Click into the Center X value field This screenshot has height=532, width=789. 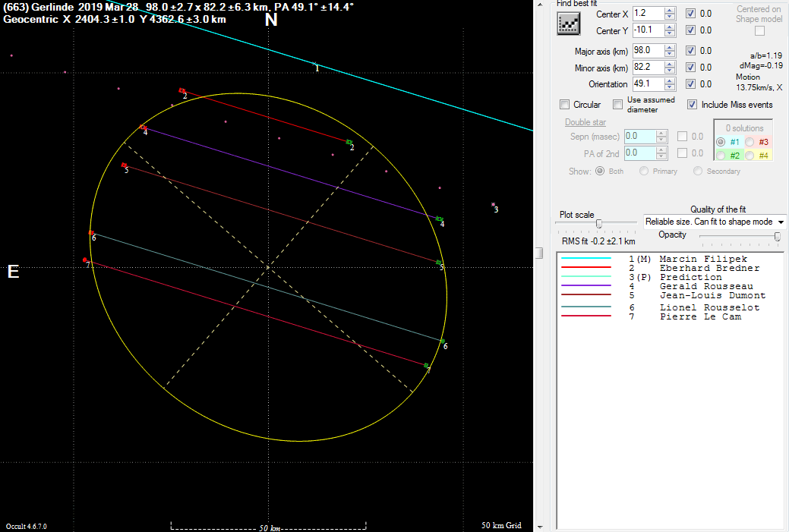click(x=647, y=14)
